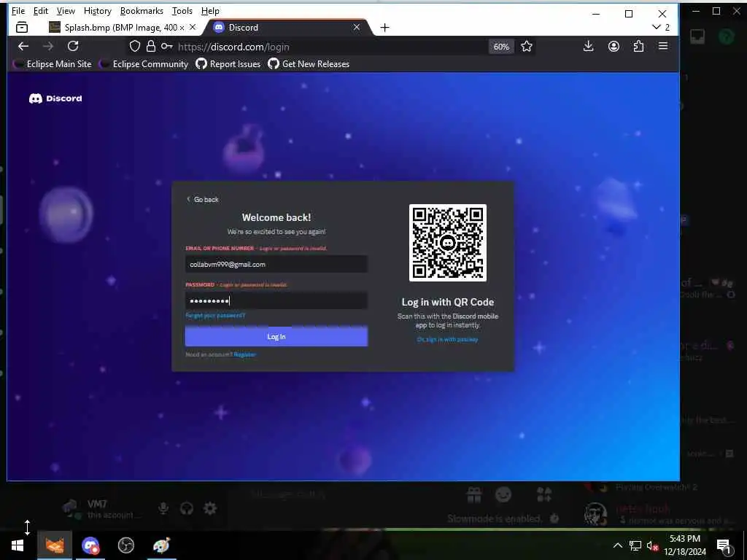Open the tab overview icon at top left
747x560 pixels.
tap(22, 28)
